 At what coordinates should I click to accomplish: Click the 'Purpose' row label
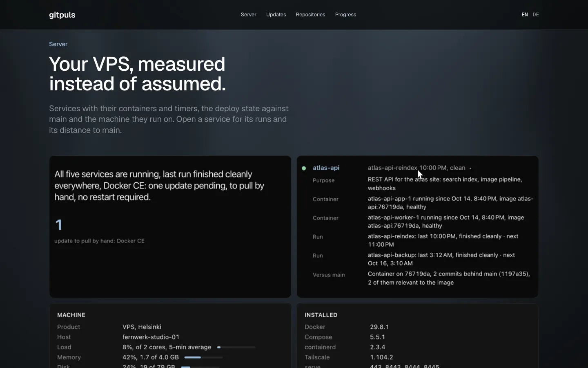coord(323,180)
